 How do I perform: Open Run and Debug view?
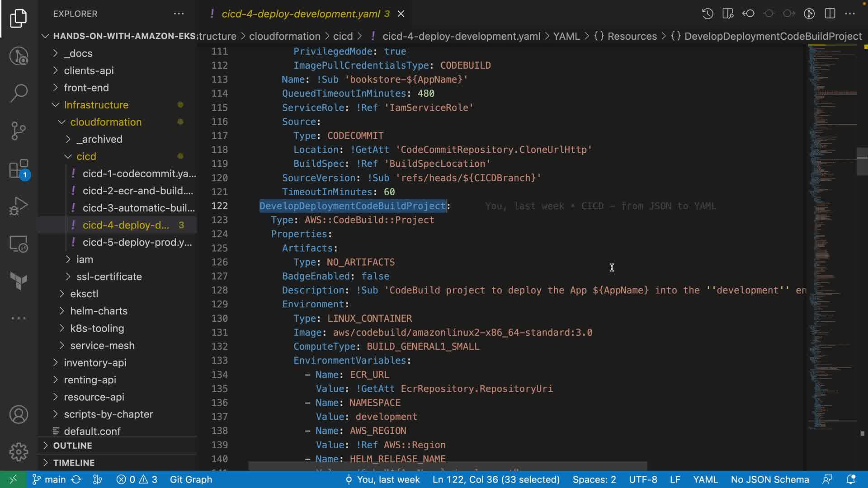19,206
